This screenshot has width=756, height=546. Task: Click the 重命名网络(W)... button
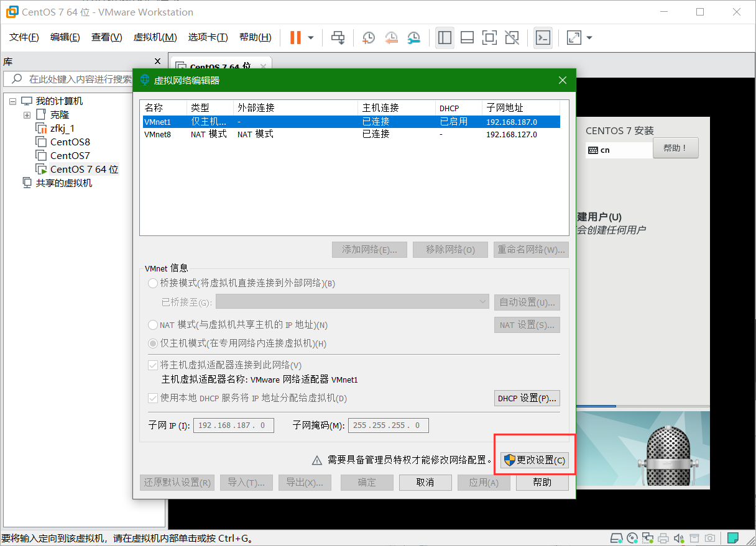point(532,250)
